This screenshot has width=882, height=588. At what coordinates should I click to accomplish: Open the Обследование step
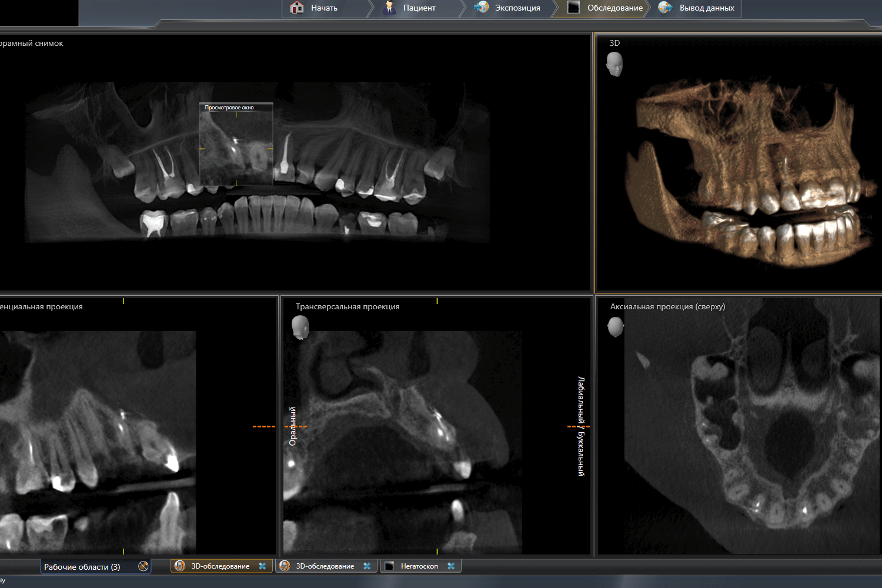click(614, 8)
